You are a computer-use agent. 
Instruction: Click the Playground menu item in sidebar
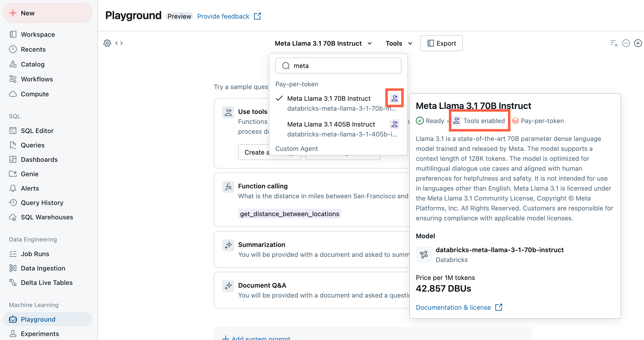tap(38, 319)
